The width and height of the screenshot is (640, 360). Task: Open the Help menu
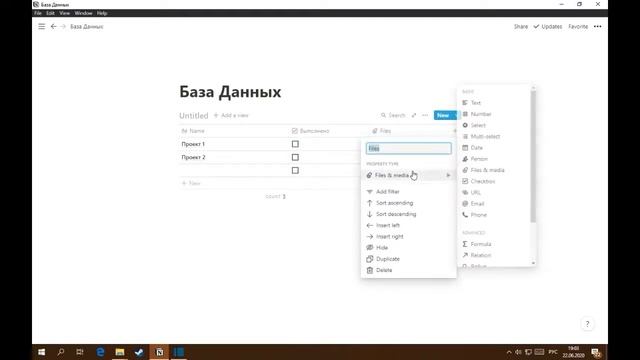[102, 13]
